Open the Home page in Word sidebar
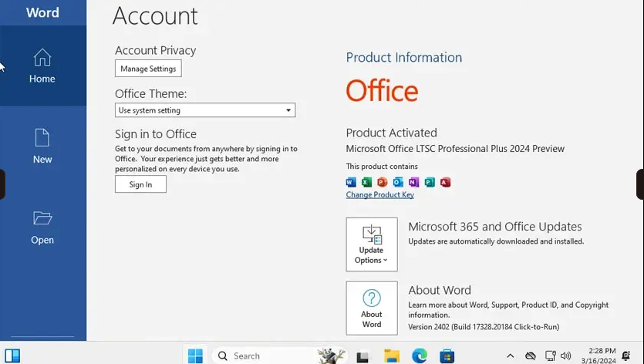Image resolution: width=644 pixels, height=364 pixels. tap(42, 66)
